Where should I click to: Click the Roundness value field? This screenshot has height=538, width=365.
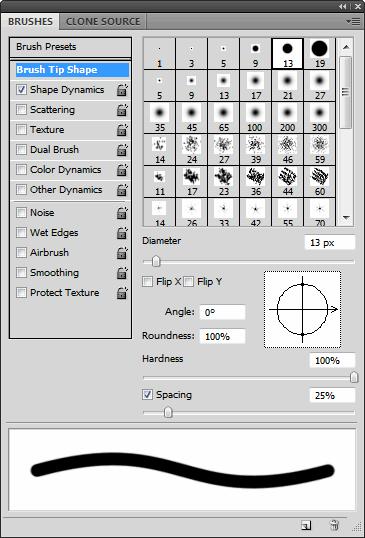click(x=222, y=337)
